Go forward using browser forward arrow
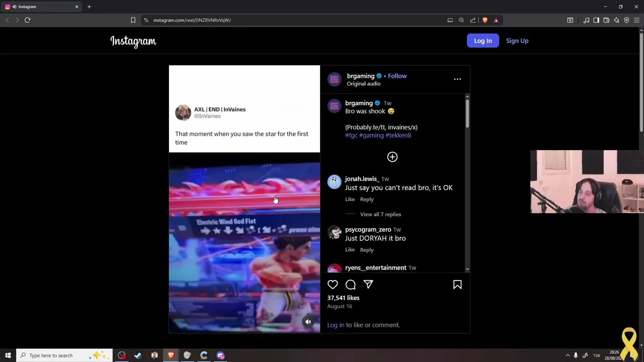 [x=17, y=20]
